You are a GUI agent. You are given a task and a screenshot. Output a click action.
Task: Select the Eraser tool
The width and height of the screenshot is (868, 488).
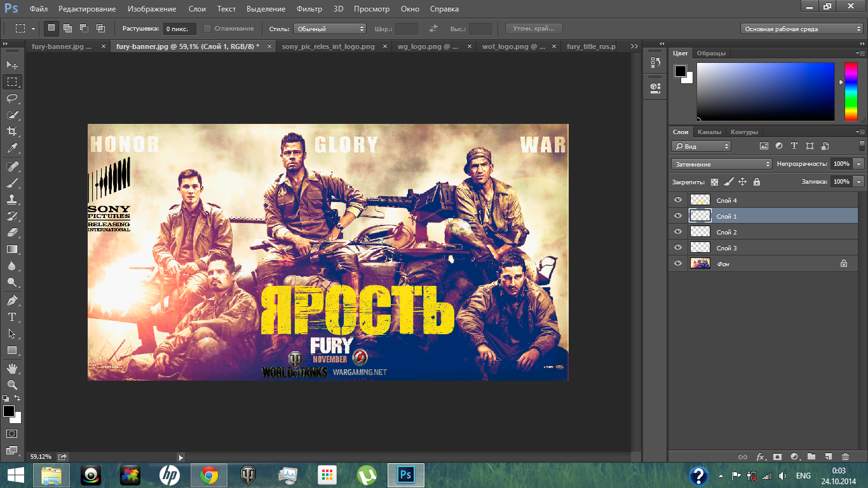pyautogui.click(x=12, y=233)
